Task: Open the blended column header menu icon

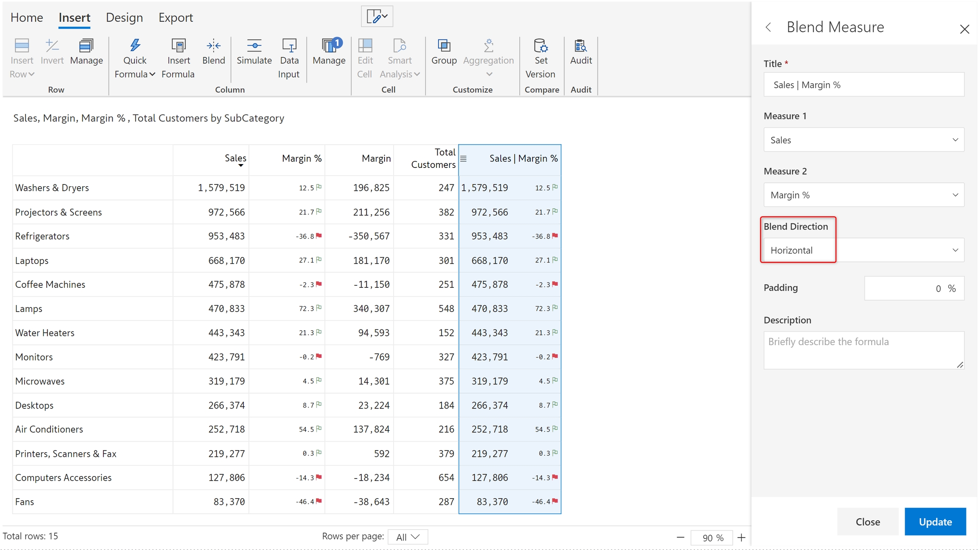Action: (x=464, y=159)
